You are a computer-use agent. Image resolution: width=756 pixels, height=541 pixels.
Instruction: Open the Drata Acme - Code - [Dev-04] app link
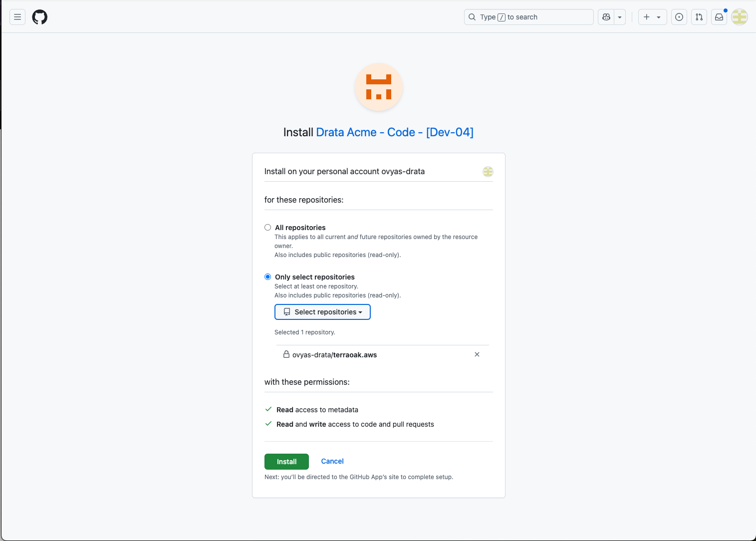pyautogui.click(x=395, y=132)
